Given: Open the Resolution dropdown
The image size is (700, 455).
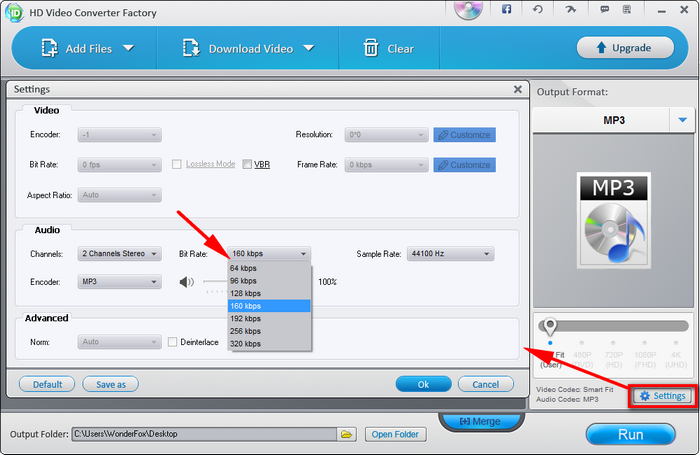Looking at the screenshot, I should [x=386, y=135].
